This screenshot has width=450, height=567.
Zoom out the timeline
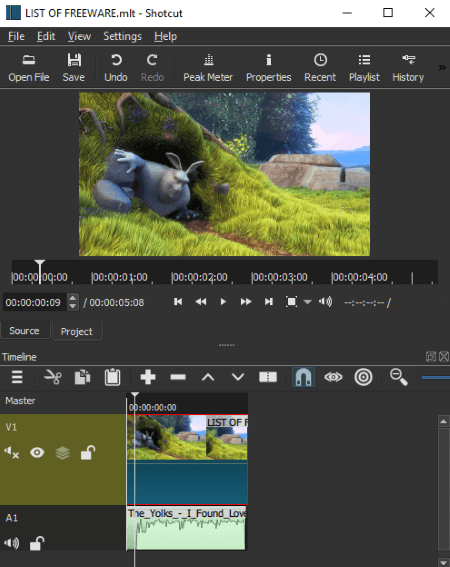pos(399,377)
